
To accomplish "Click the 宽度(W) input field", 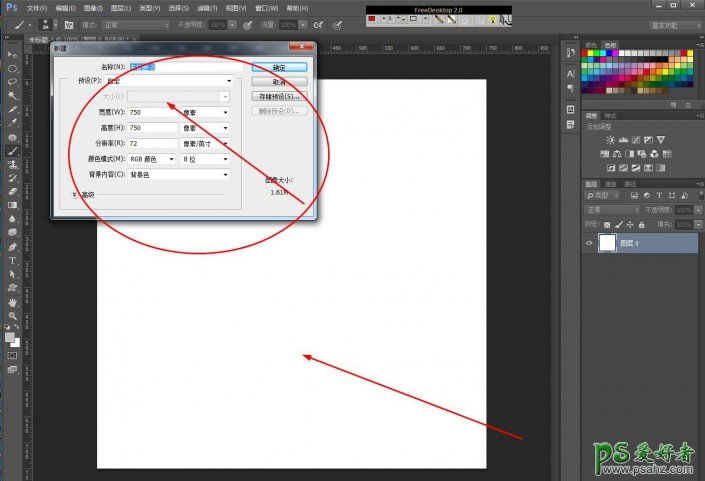I will [x=152, y=112].
